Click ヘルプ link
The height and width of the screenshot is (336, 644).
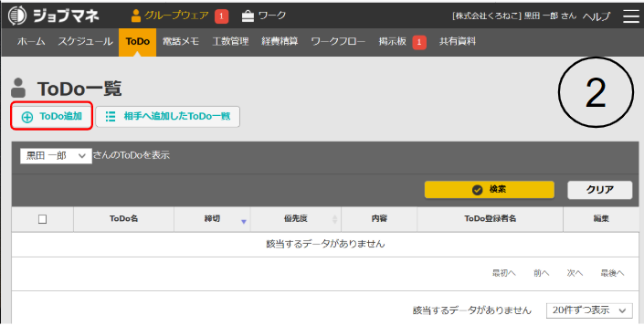(x=596, y=16)
